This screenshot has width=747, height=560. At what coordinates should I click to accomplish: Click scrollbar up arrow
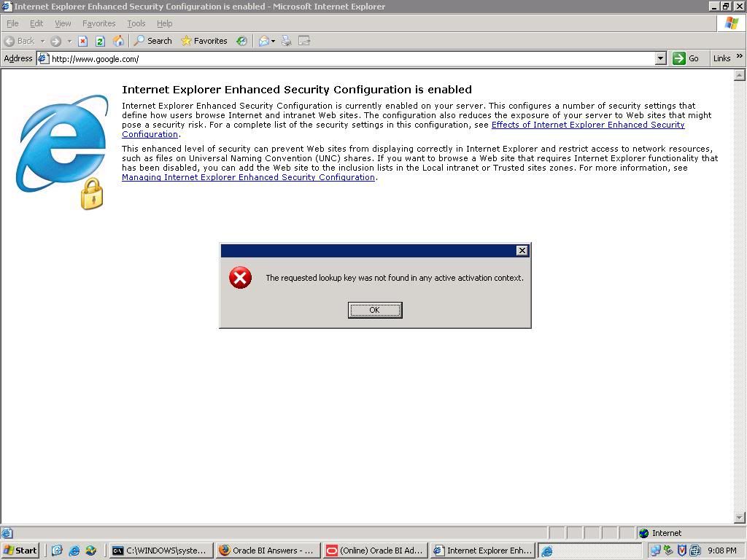740,75
